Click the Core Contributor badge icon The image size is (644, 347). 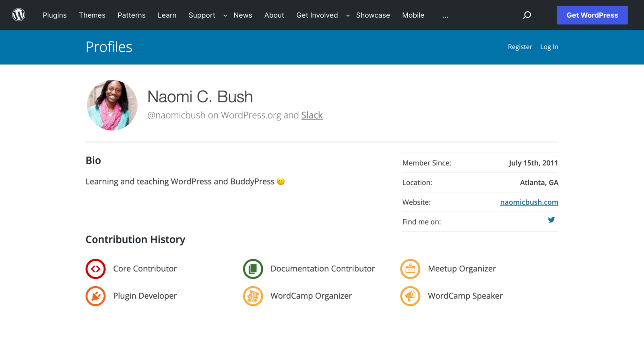[x=95, y=269]
